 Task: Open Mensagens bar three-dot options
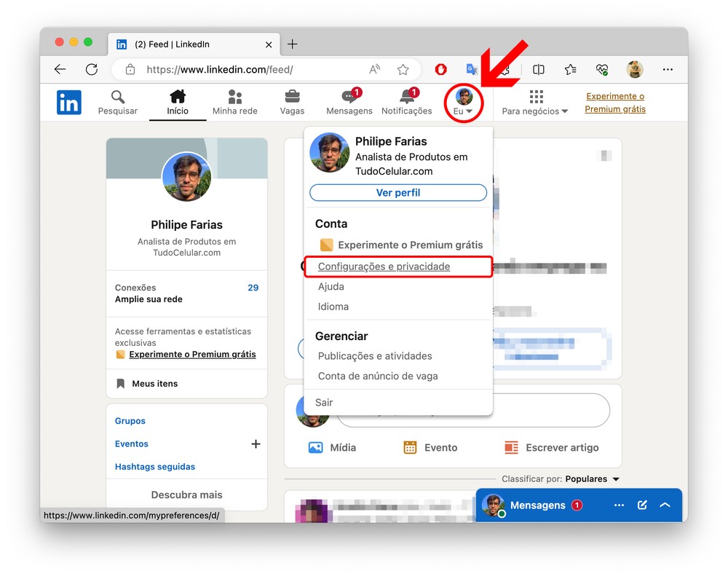click(x=619, y=505)
